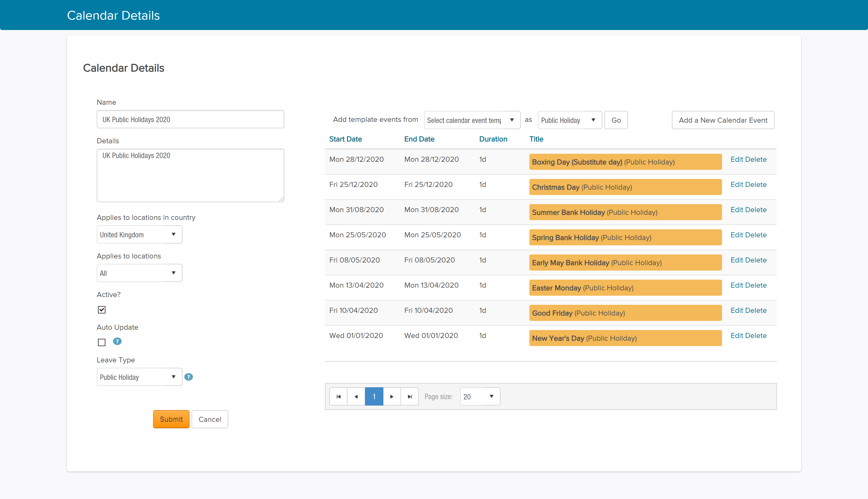Click the Summer Bank Holiday title bar
The image size is (868, 499).
click(625, 212)
